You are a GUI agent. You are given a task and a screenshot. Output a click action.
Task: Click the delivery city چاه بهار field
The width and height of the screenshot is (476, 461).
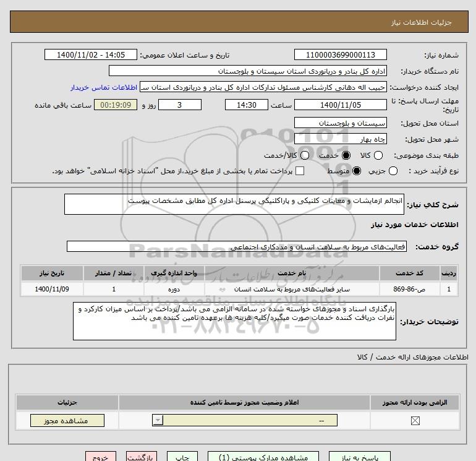click(x=340, y=139)
